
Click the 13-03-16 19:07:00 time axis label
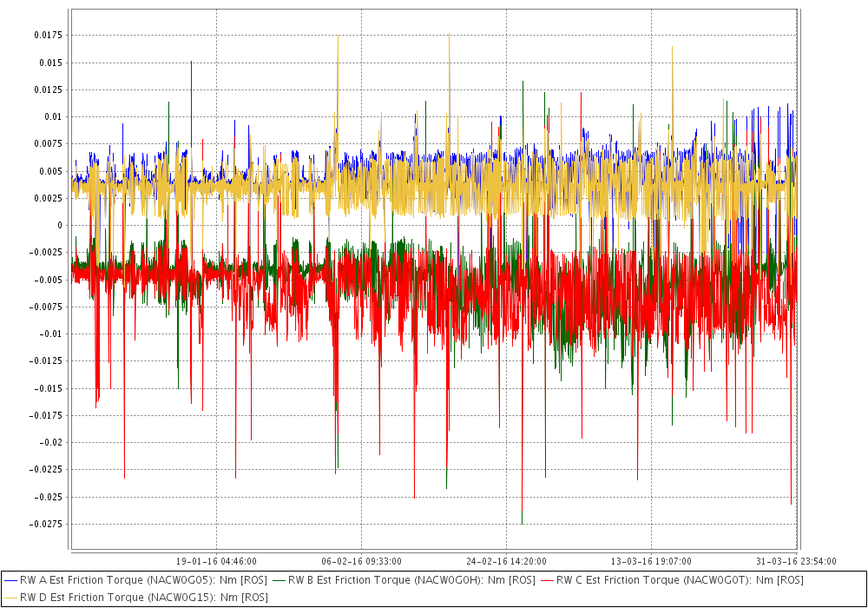(651, 561)
